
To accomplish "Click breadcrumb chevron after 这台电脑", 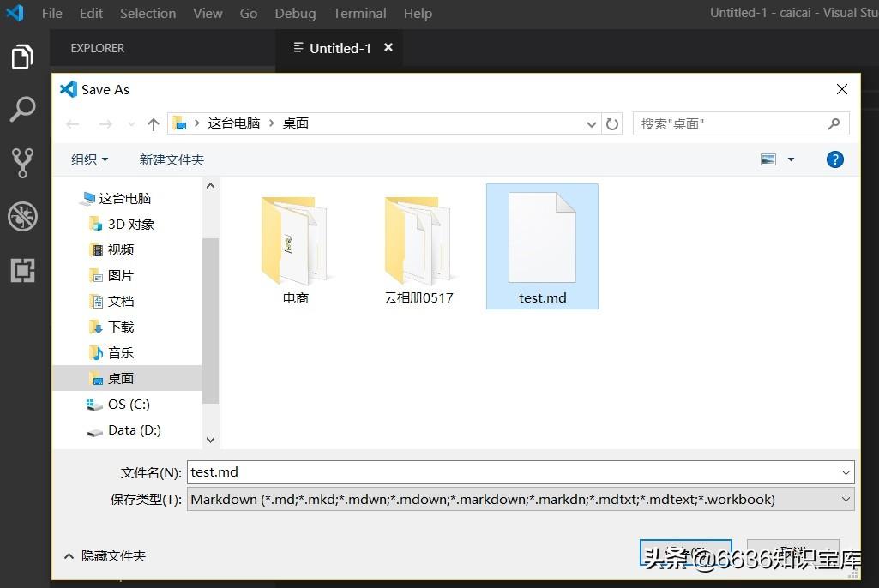I will 271,123.
